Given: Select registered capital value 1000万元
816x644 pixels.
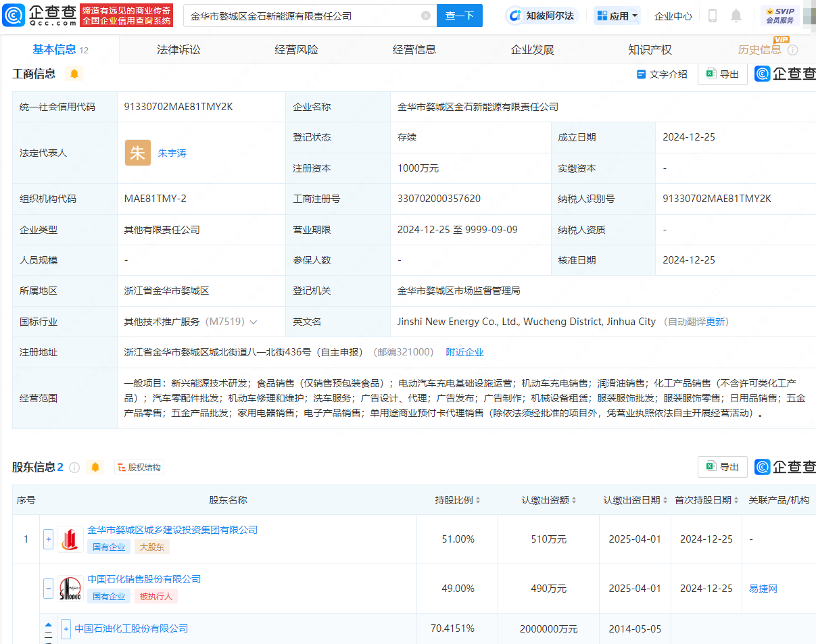Looking at the screenshot, I should (418, 168).
